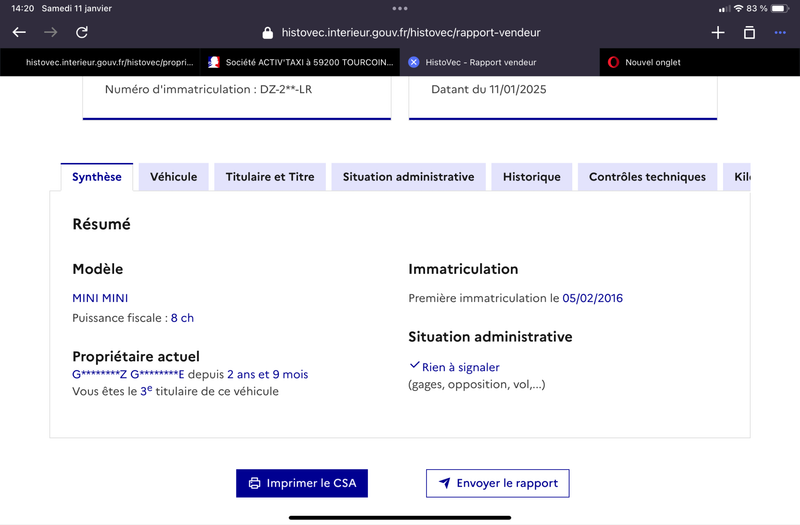Tap the three dots at top center
The height and width of the screenshot is (525, 800).
[400, 8]
